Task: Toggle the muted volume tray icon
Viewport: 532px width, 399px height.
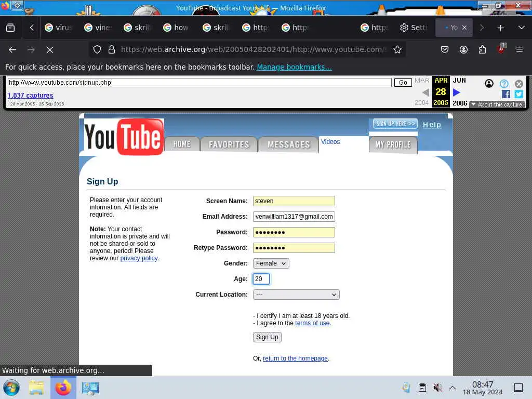Action: pos(437,388)
